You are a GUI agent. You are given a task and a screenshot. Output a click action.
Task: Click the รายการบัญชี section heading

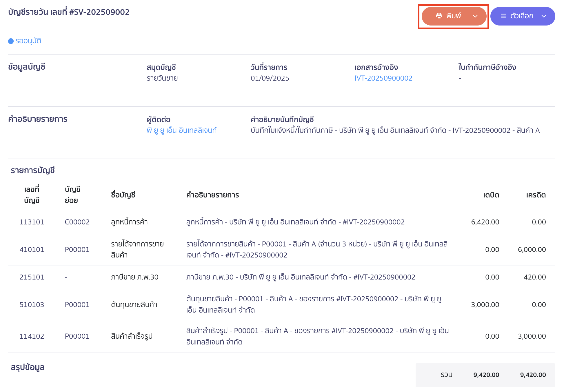point(33,170)
